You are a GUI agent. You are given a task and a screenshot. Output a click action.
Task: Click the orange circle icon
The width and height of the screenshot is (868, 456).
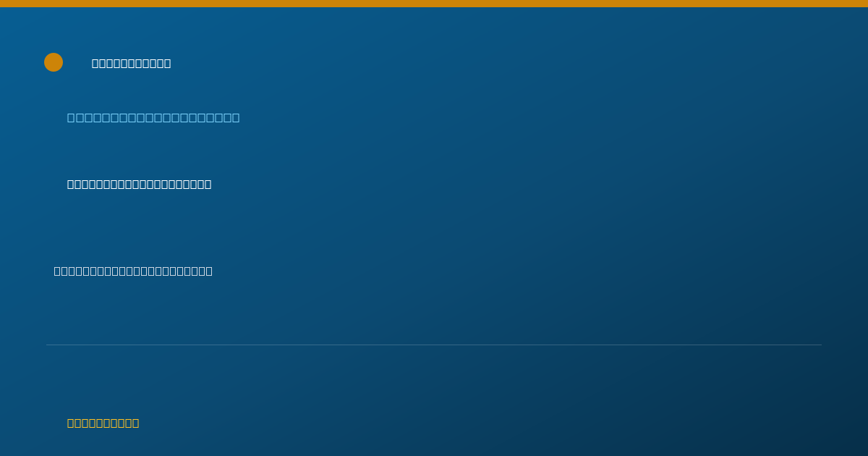pos(54,62)
